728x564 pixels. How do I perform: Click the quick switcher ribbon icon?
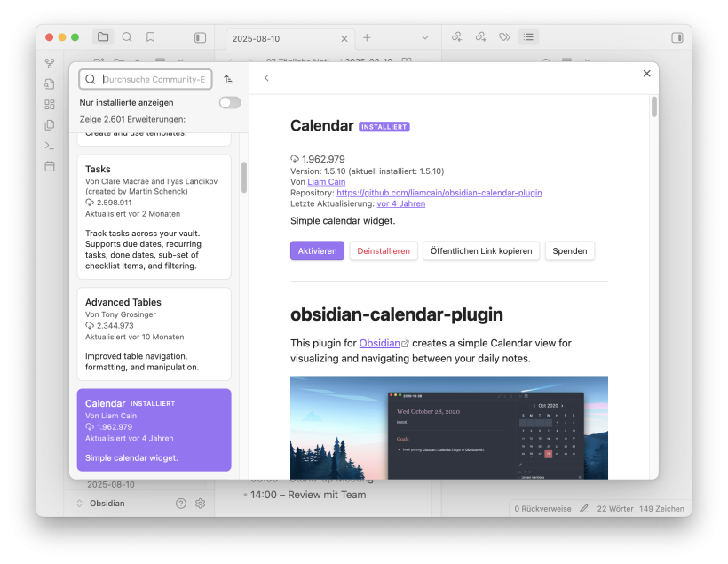50,83
